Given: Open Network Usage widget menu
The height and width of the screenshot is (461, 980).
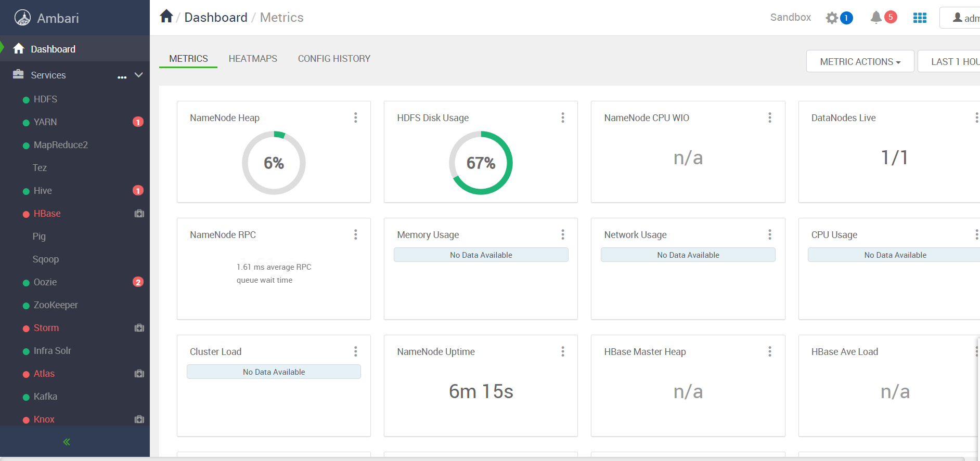Looking at the screenshot, I should tap(770, 234).
